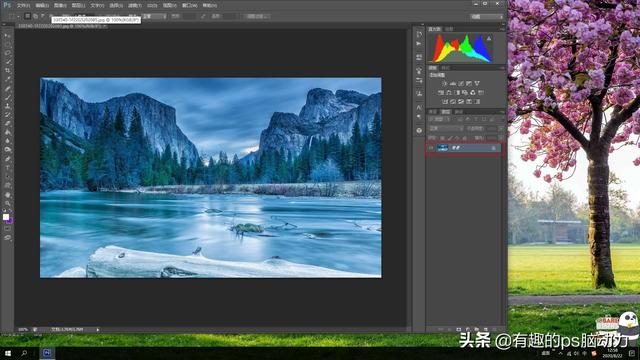640x360 pixels.
Task: Add a Color Balance adjustment layer
Action: 449,93
